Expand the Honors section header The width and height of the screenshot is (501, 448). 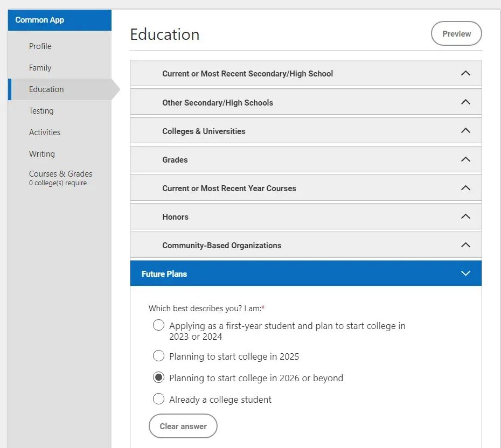306,216
